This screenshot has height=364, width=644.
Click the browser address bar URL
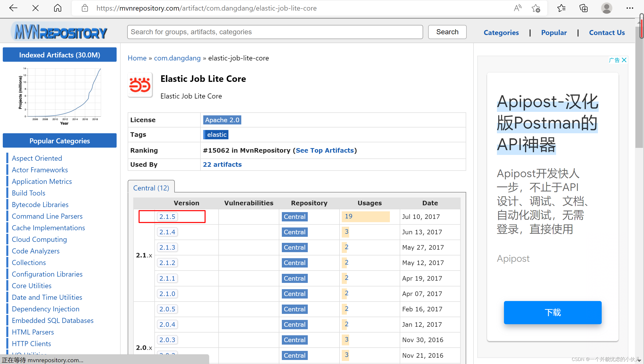tap(207, 8)
